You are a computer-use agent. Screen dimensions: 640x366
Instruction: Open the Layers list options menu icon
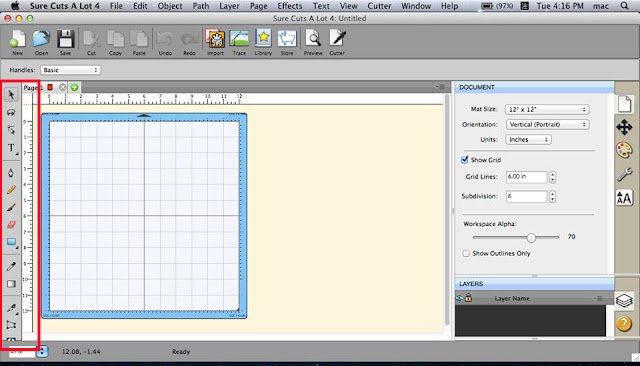coord(598,298)
